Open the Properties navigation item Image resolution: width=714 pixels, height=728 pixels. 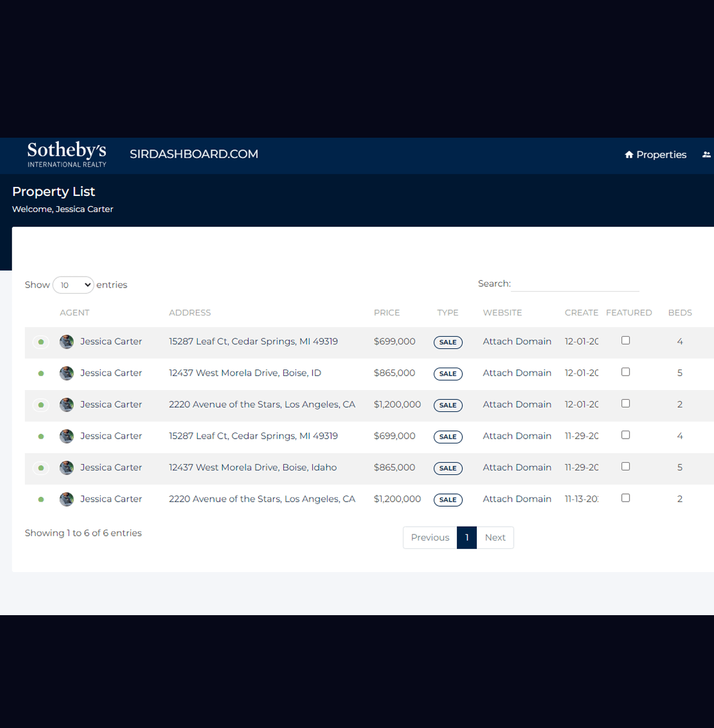pos(655,155)
